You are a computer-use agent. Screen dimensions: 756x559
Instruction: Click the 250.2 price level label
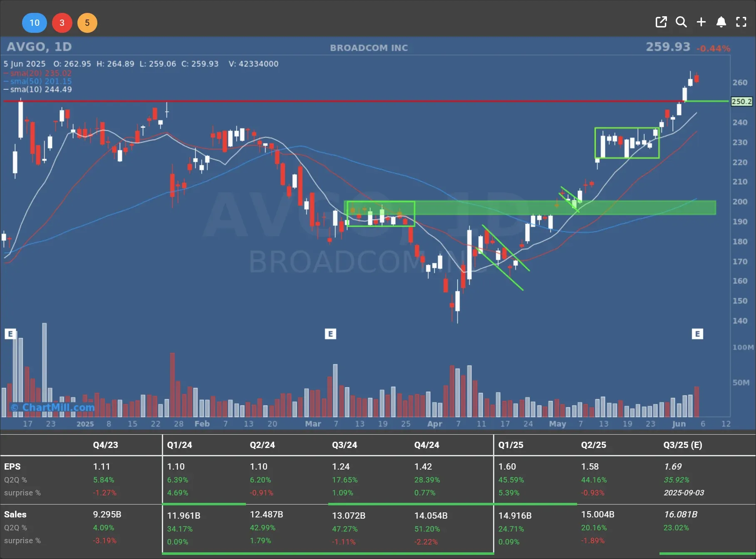(x=741, y=101)
